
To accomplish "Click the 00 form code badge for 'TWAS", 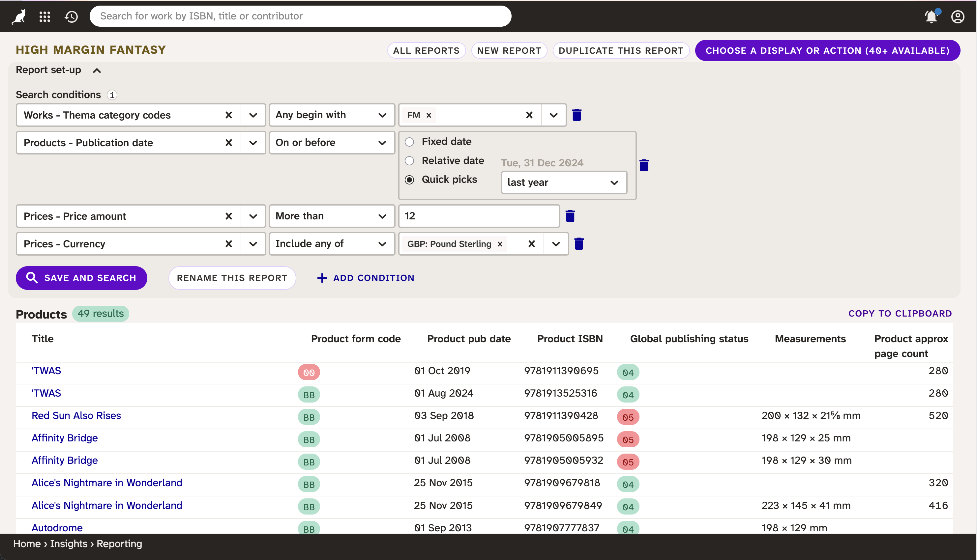I will point(309,372).
